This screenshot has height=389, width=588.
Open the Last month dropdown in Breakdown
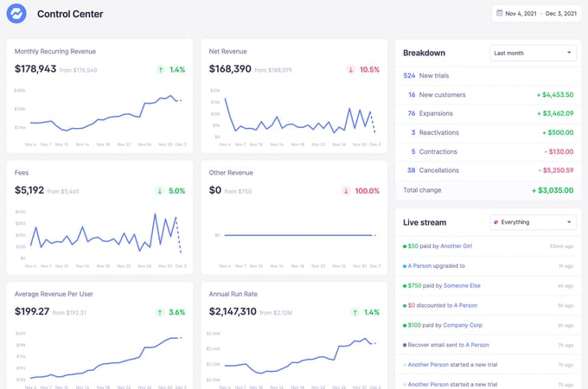(533, 53)
